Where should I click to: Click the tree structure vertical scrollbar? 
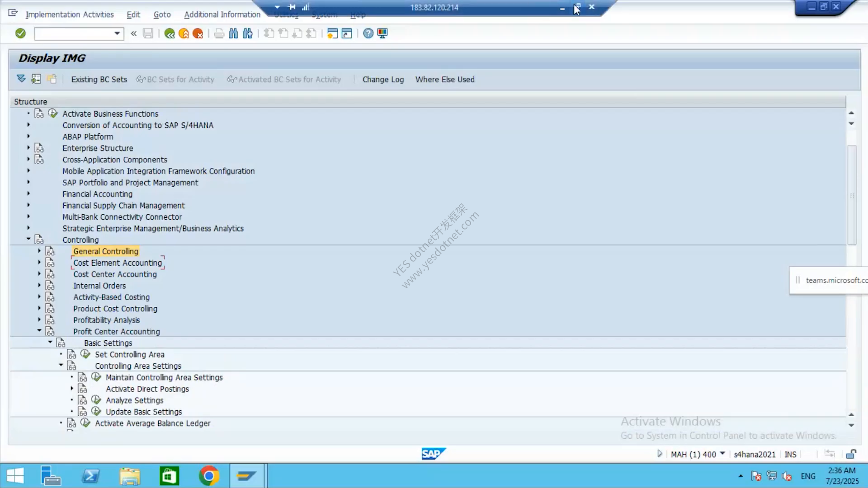coord(852,195)
